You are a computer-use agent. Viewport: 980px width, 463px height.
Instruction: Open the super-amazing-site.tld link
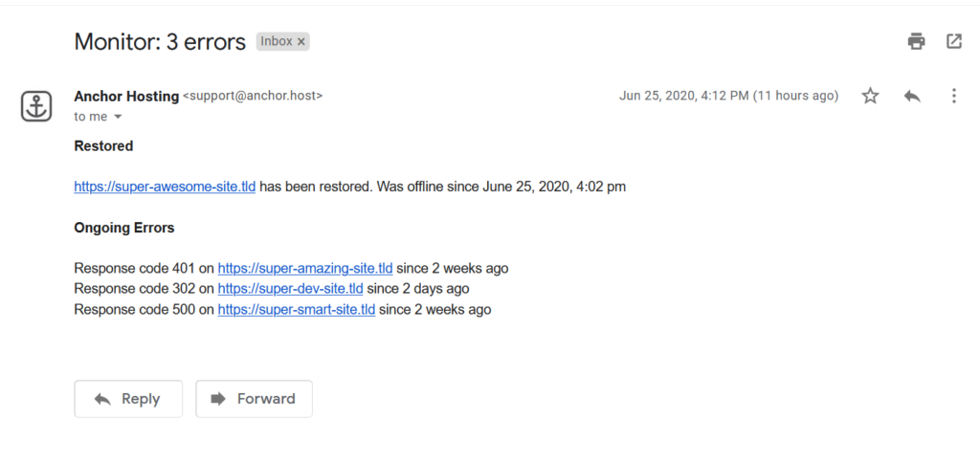tap(305, 269)
